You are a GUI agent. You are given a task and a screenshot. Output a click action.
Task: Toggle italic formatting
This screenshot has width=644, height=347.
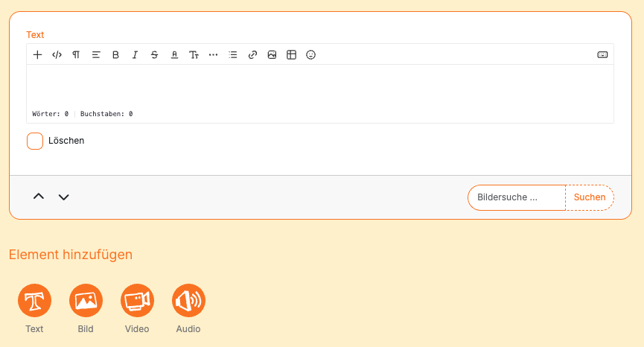pyautogui.click(x=135, y=54)
